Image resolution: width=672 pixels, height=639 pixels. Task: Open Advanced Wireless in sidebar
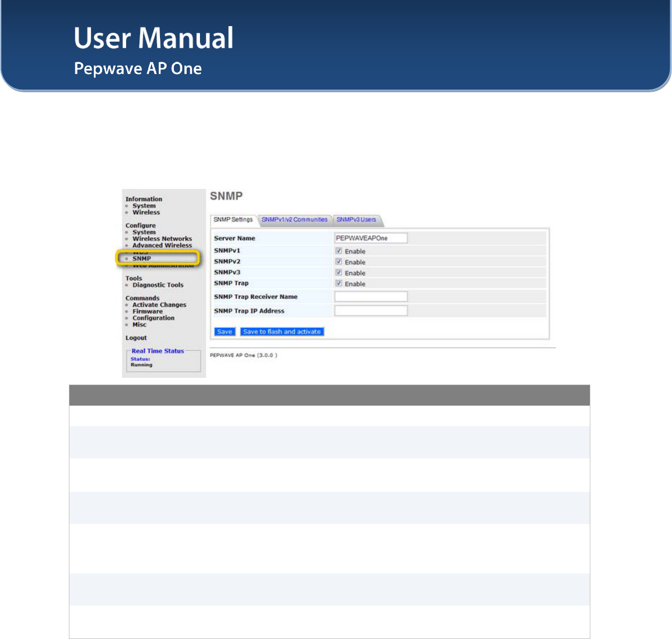point(162,246)
